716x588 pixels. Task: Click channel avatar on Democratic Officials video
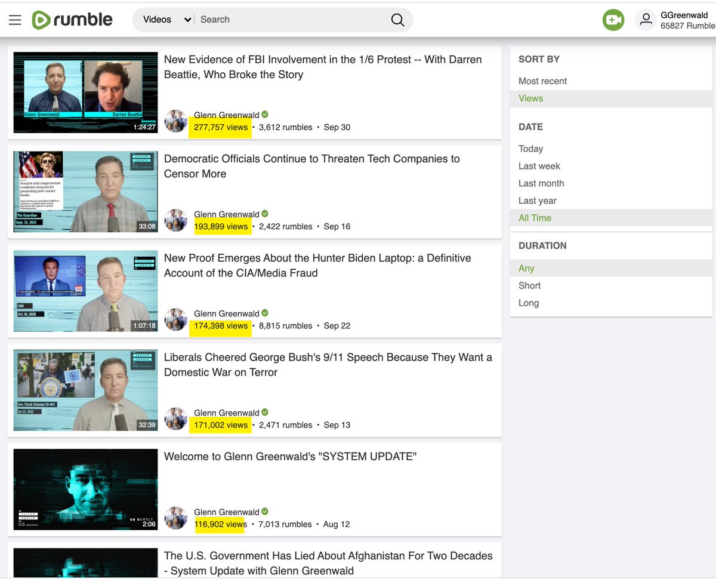coord(176,220)
